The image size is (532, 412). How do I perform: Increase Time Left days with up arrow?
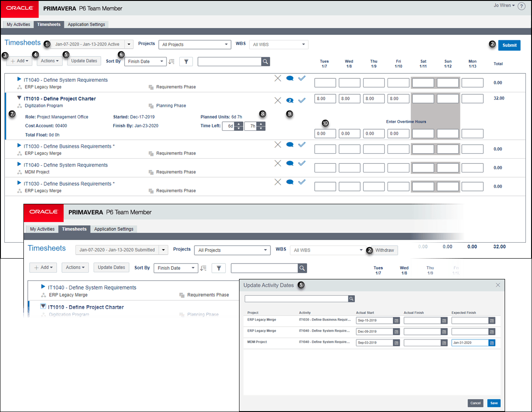[x=238, y=124]
